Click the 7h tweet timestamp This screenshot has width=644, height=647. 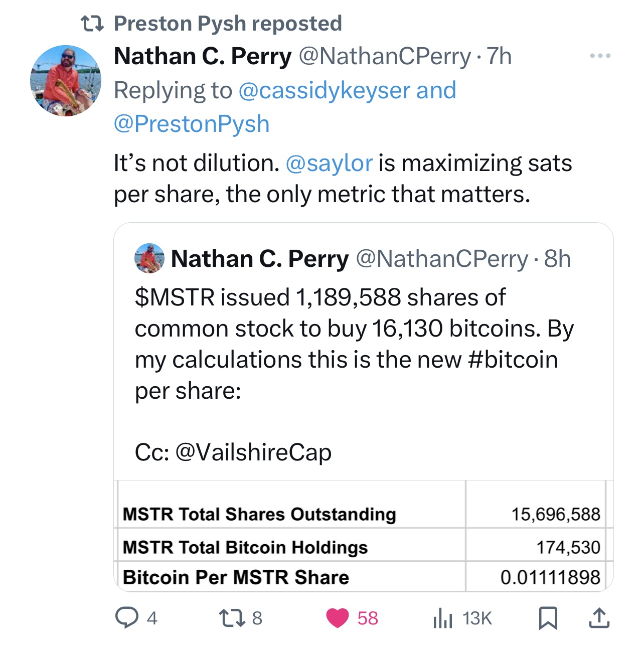(500, 56)
